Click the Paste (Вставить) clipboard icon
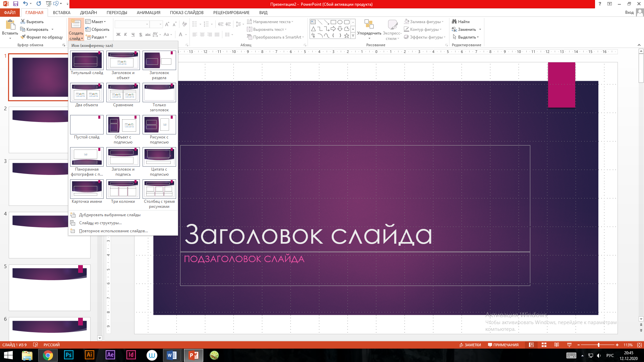 click(10, 25)
